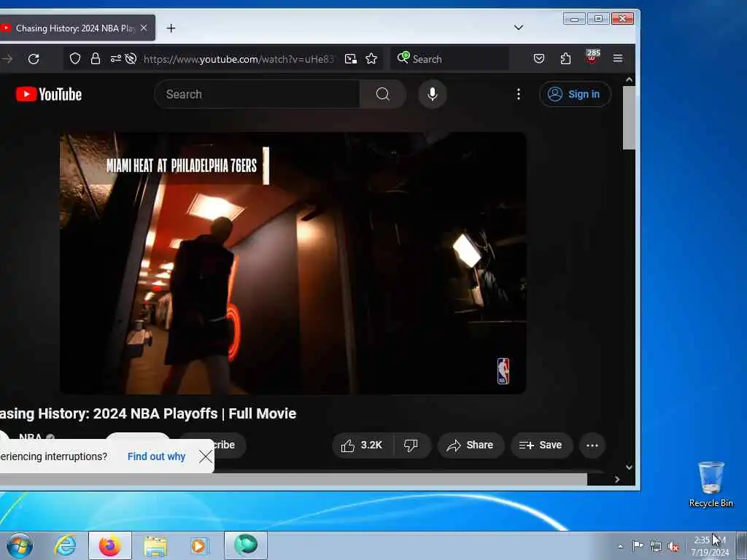Start voice search with microphone
Viewport: 747px width, 560px height.
(433, 94)
